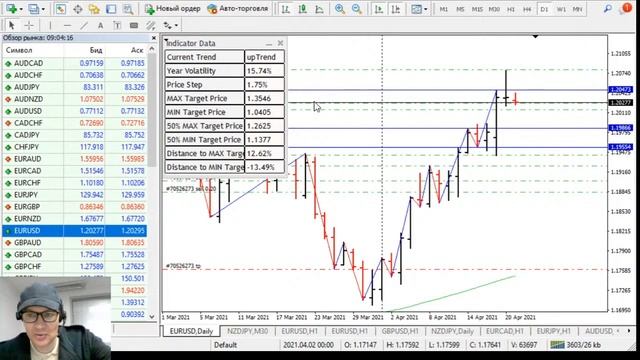The width and height of the screenshot is (640, 360).
Task: Open the chart templates icon
Action: tap(416, 9)
